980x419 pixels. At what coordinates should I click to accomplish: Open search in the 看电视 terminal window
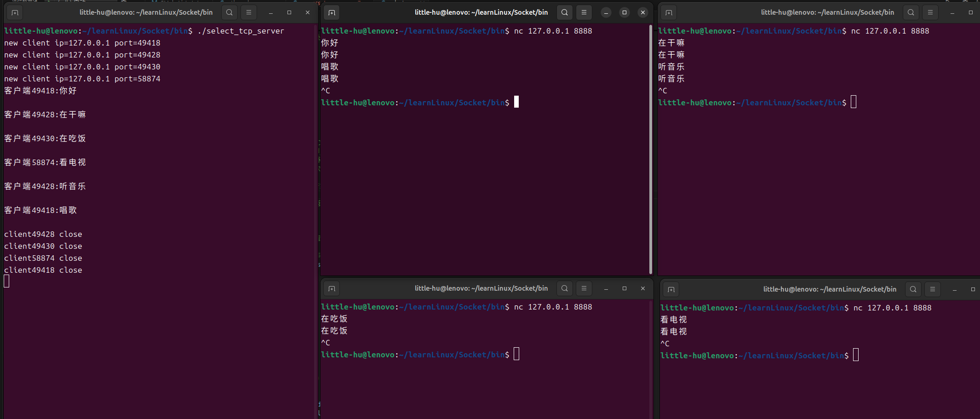pos(913,289)
